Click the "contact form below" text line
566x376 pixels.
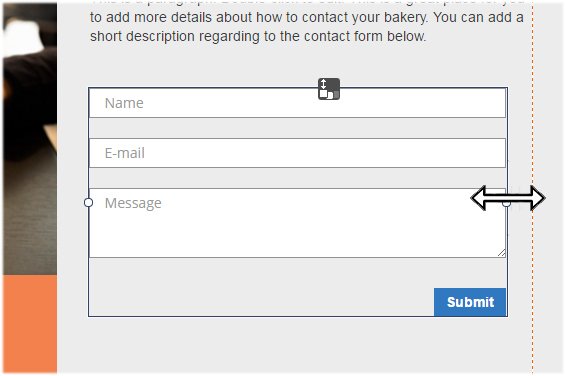(258, 36)
